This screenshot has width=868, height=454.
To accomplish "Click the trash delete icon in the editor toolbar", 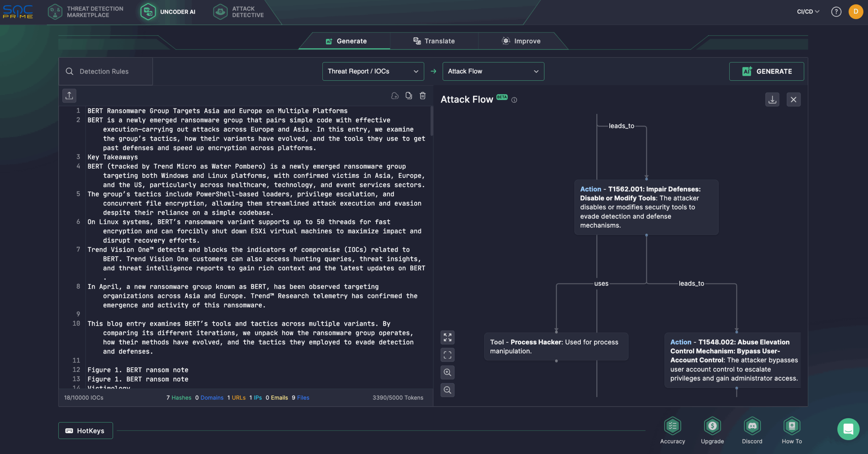I will point(422,96).
